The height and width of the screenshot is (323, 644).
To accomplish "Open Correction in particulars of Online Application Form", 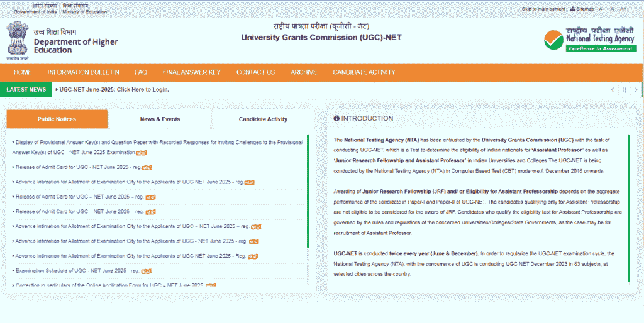I will [109, 285].
